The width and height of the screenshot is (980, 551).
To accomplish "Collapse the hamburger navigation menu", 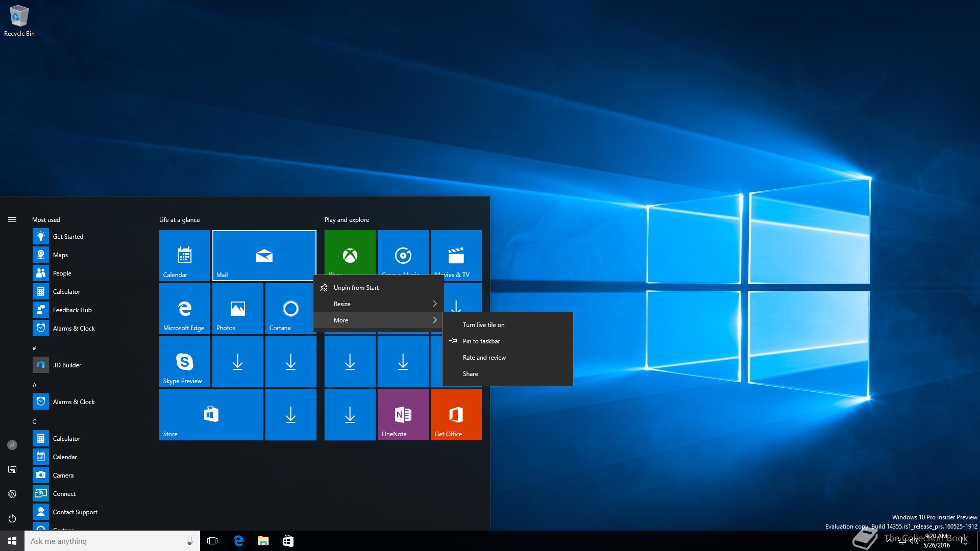I will tap(12, 220).
